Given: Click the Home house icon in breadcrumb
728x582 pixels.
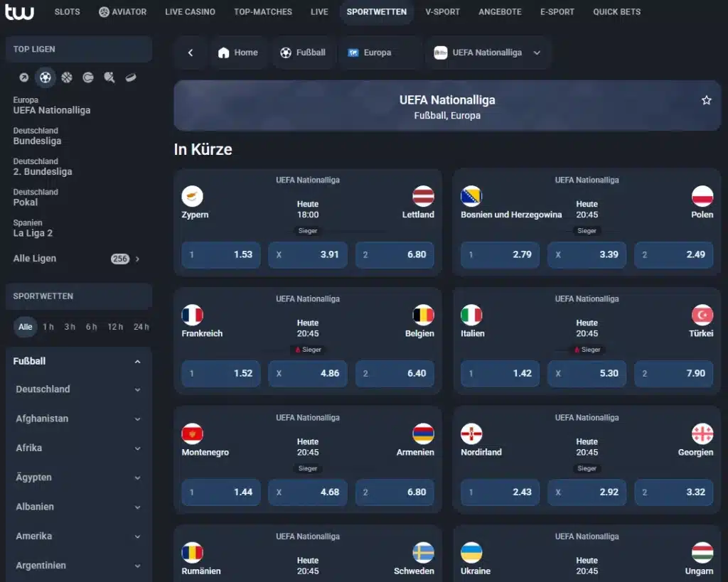Looking at the screenshot, I should click(223, 53).
